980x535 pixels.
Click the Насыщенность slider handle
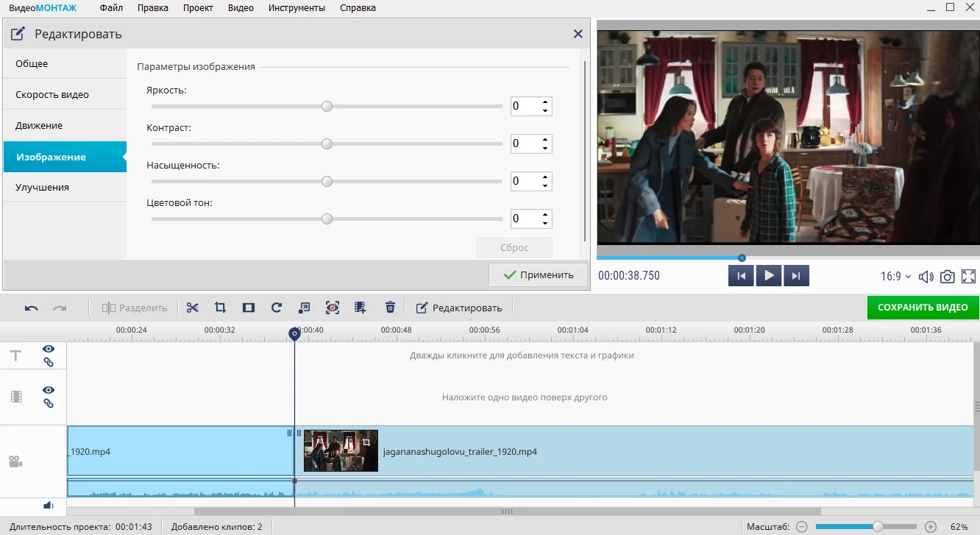pyautogui.click(x=327, y=181)
